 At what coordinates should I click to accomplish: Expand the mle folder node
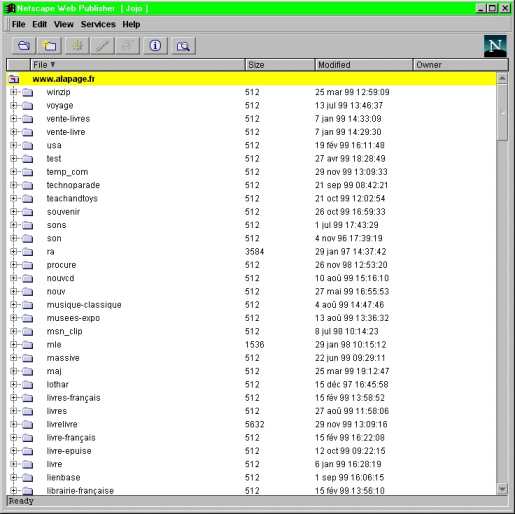point(14,344)
